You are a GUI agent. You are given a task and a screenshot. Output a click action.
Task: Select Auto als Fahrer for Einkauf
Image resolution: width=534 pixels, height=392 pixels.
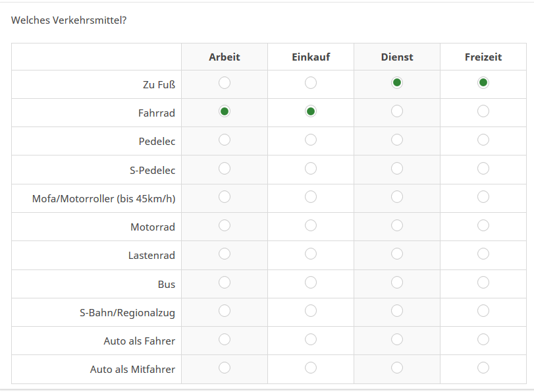tap(311, 339)
